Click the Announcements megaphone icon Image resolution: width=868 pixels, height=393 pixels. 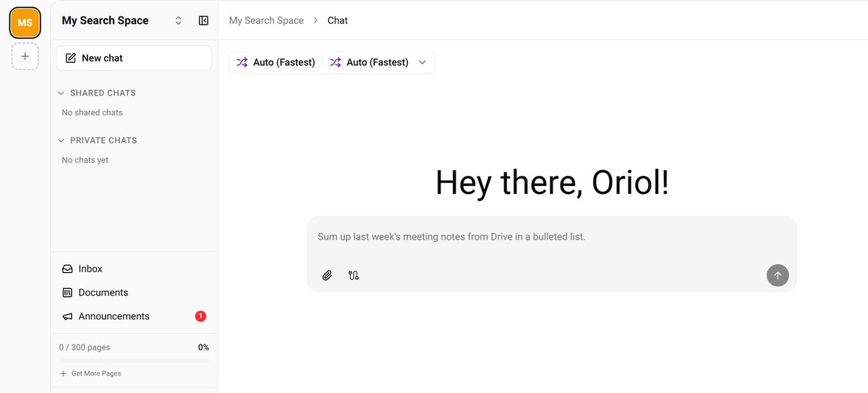click(x=67, y=316)
